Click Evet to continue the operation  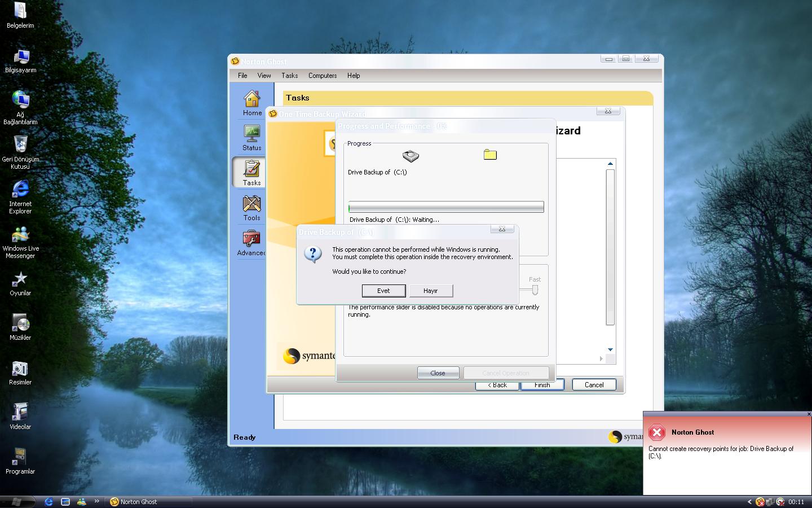383,291
